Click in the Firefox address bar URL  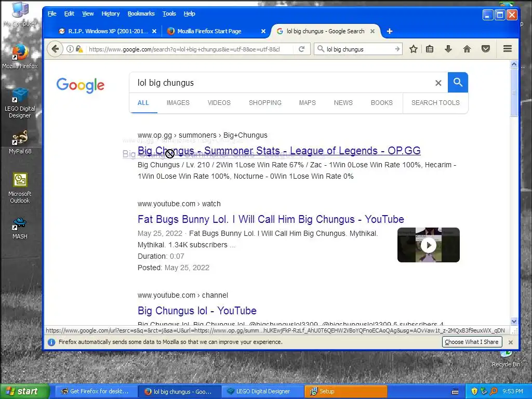tap(184, 49)
